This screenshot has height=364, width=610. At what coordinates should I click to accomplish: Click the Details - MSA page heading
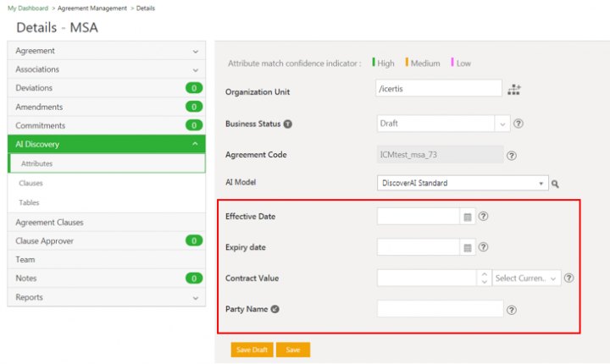tap(58, 28)
